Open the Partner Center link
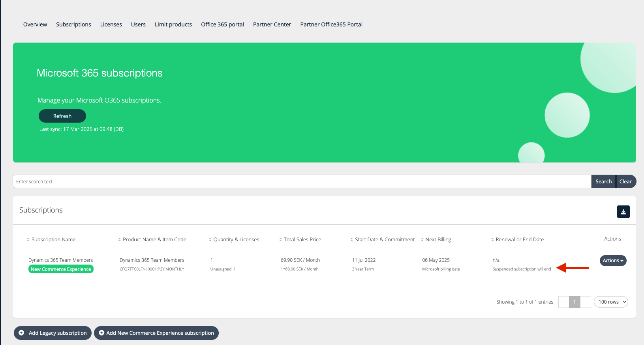 272,24
